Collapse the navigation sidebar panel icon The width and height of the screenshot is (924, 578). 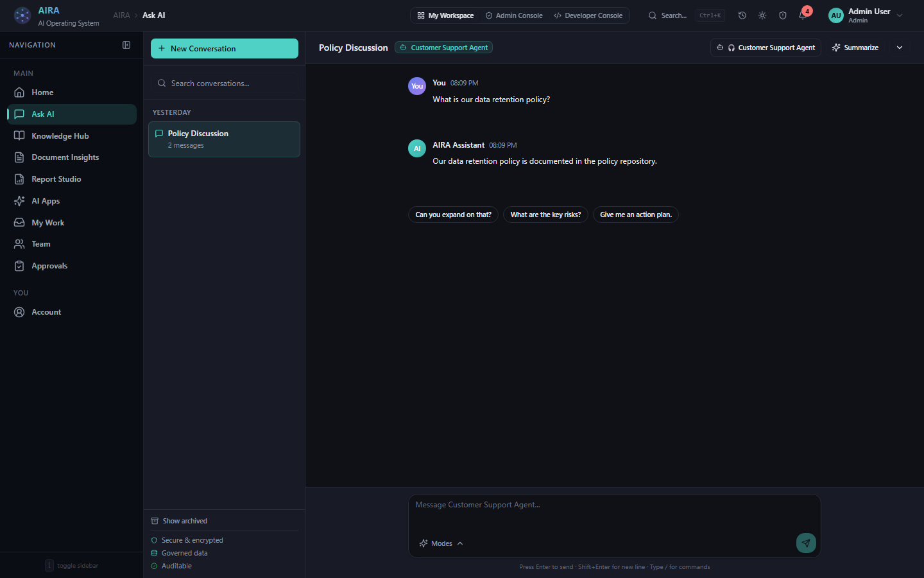tap(126, 45)
